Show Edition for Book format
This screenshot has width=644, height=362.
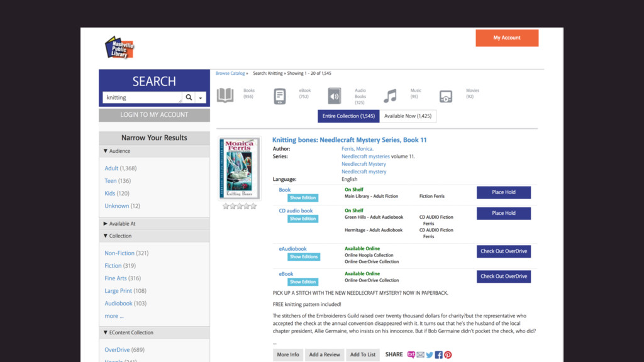303,198
